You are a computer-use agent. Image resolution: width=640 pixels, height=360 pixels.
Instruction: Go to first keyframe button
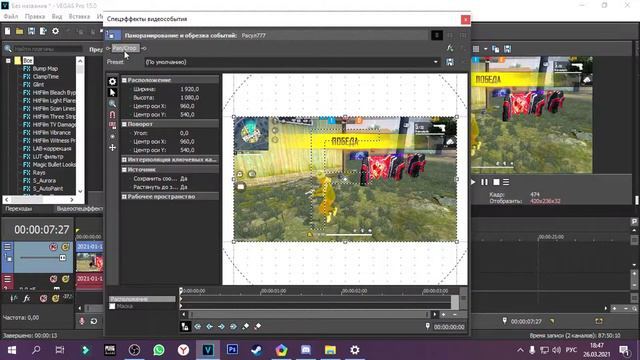198,327
